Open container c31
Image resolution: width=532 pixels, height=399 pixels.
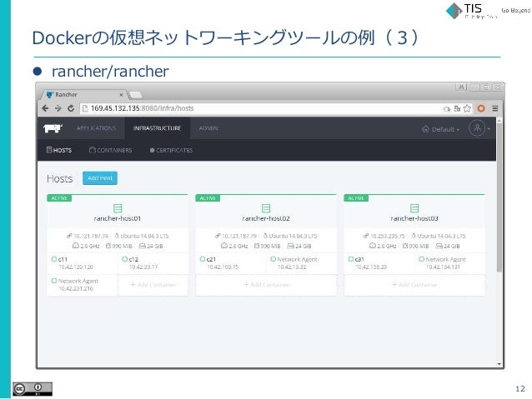pyautogui.click(x=359, y=259)
